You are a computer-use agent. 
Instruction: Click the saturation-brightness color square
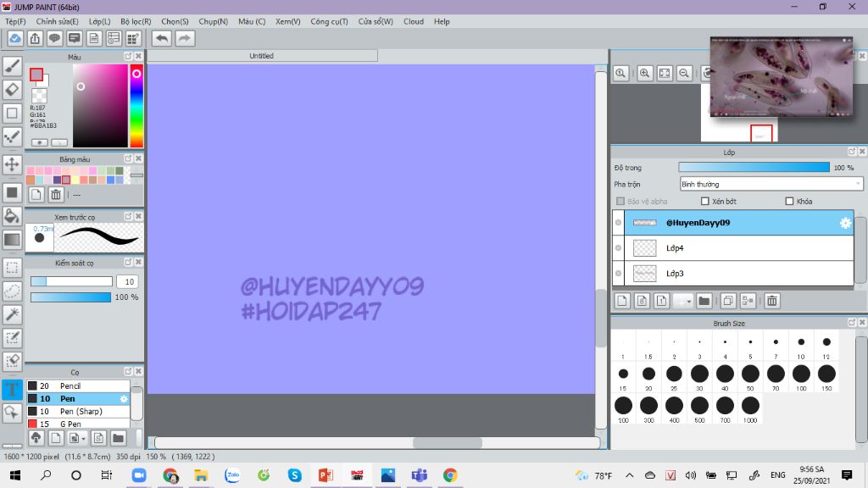pyautogui.click(x=100, y=106)
